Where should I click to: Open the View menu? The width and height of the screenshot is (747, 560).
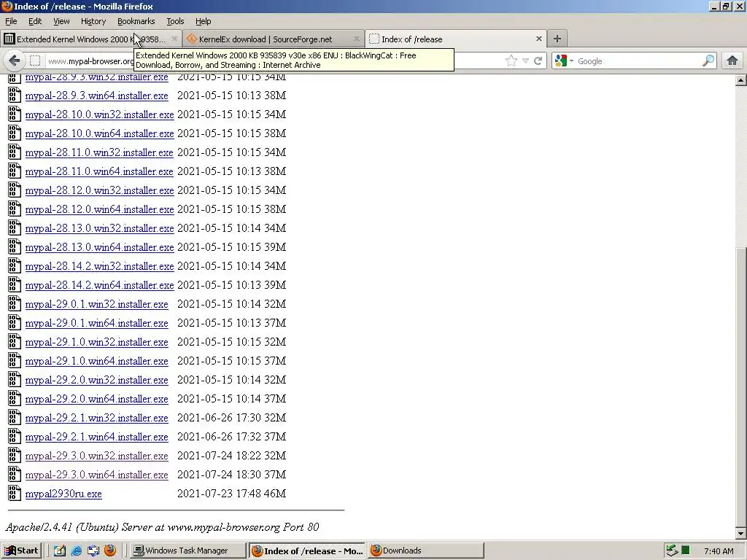tap(61, 21)
